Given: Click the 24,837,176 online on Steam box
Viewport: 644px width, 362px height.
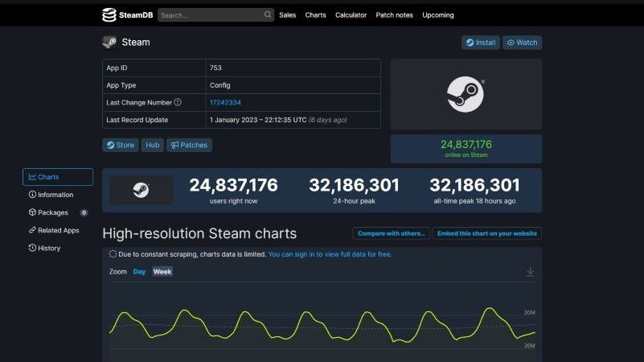Looking at the screenshot, I should click(466, 149).
